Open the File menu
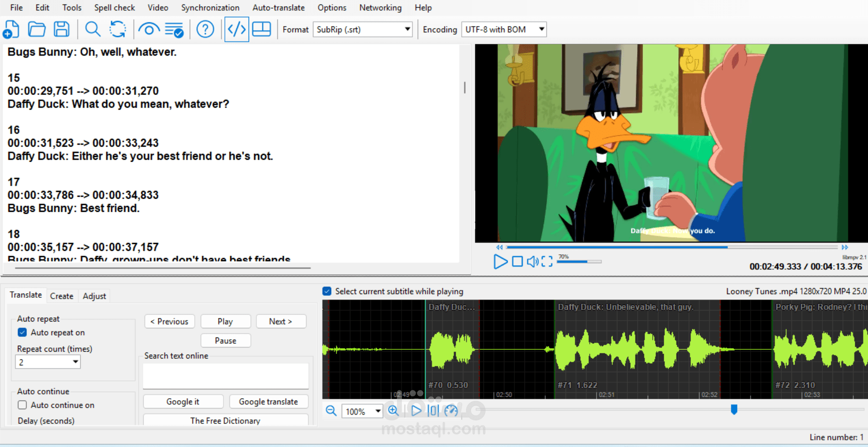Screen dimensions: 868x447 click(16, 8)
